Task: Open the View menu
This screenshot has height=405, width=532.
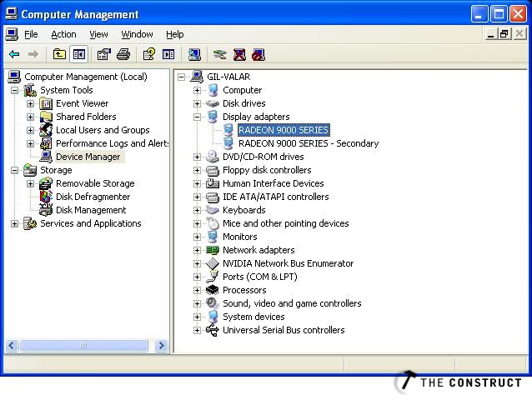Action: tap(98, 34)
